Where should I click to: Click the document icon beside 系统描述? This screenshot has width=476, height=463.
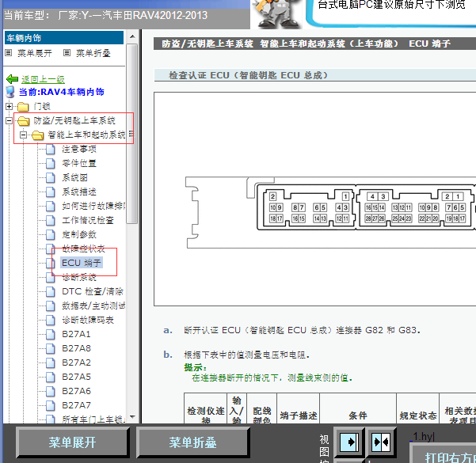(x=51, y=192)
